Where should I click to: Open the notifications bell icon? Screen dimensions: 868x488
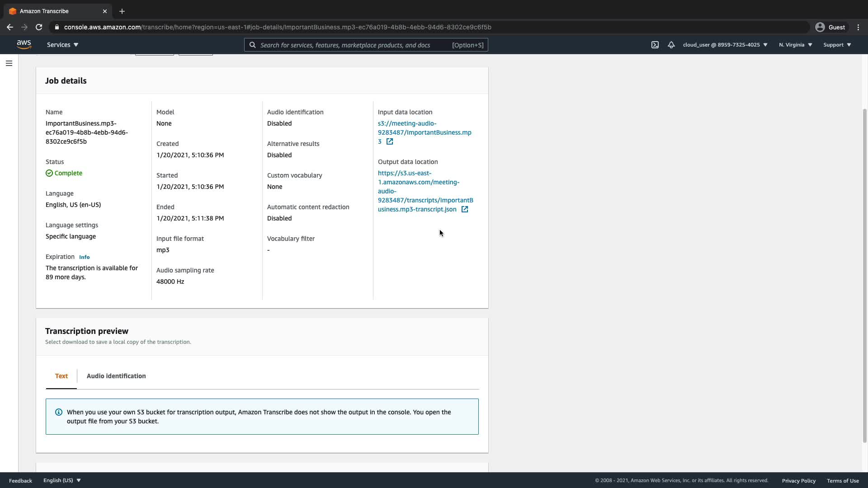[671, 45]
